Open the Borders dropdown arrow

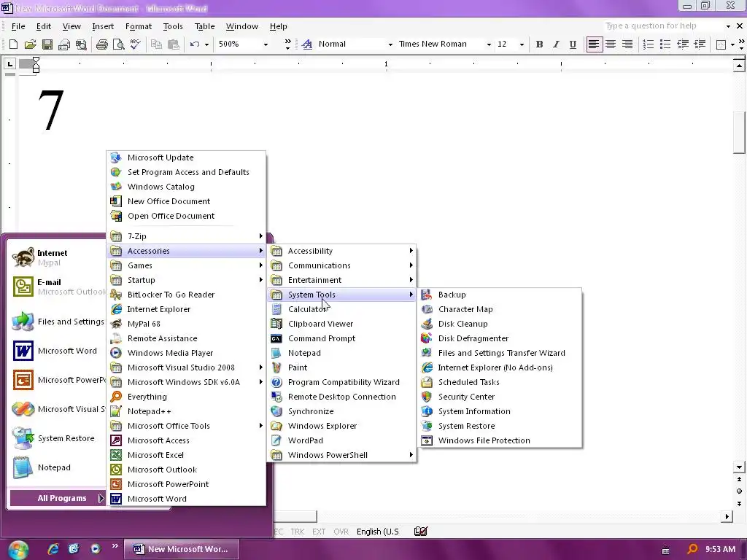(732, 44)
